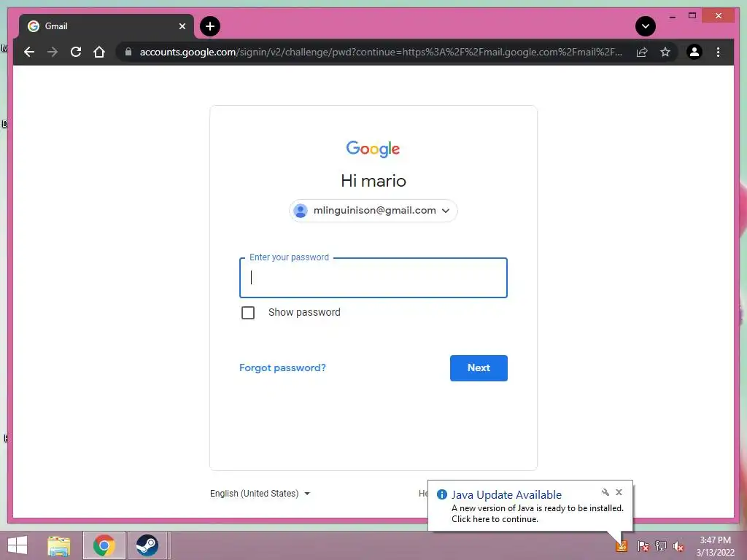Click the muted volume tray icon
Screen dimensions: 747x560
678,545
